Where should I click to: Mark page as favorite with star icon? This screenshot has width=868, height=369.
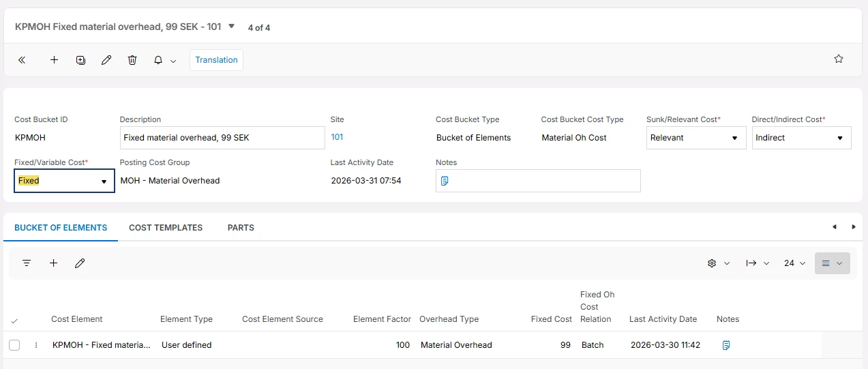click(839, 59)
